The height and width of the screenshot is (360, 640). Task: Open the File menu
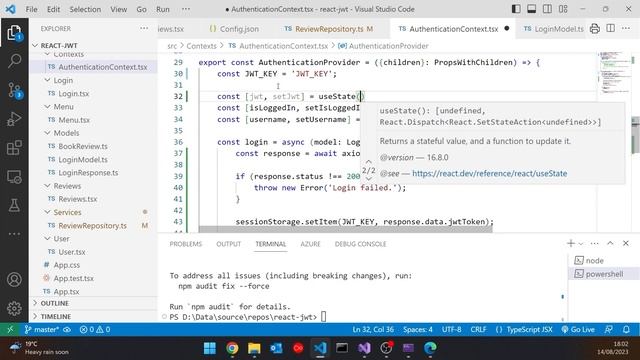31,9
